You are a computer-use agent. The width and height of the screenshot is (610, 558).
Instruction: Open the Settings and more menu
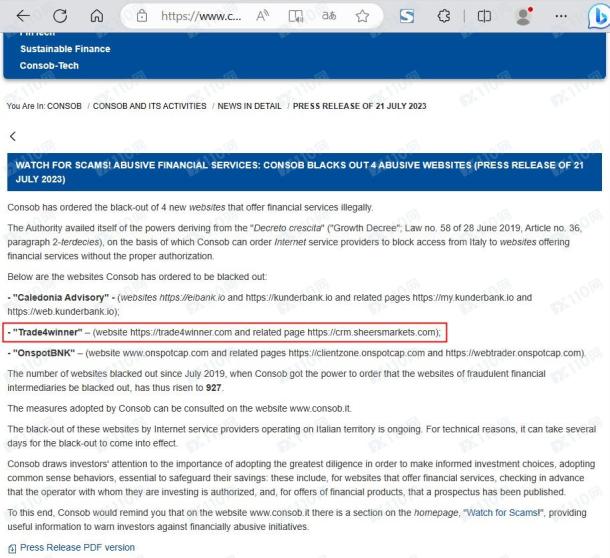point(561,16)
